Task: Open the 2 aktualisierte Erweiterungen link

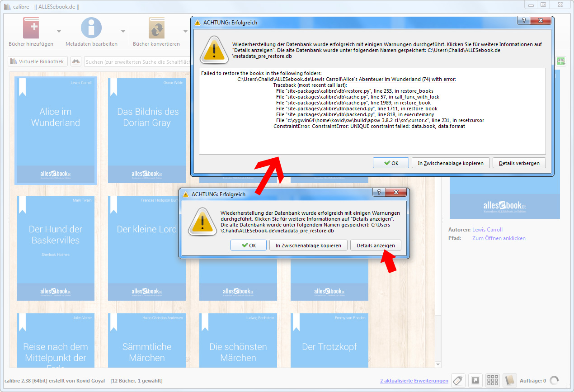Action: pos(414,381)
